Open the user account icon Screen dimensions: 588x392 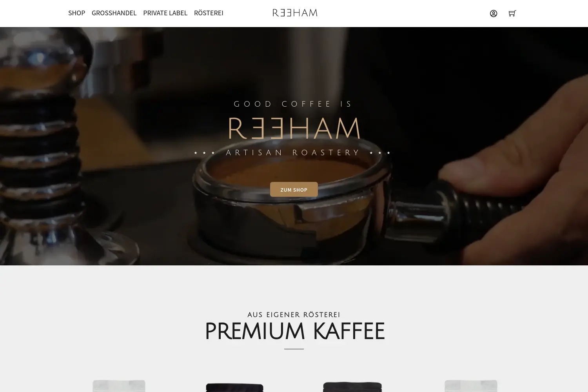pyautogui.click(x=494, y=13)
